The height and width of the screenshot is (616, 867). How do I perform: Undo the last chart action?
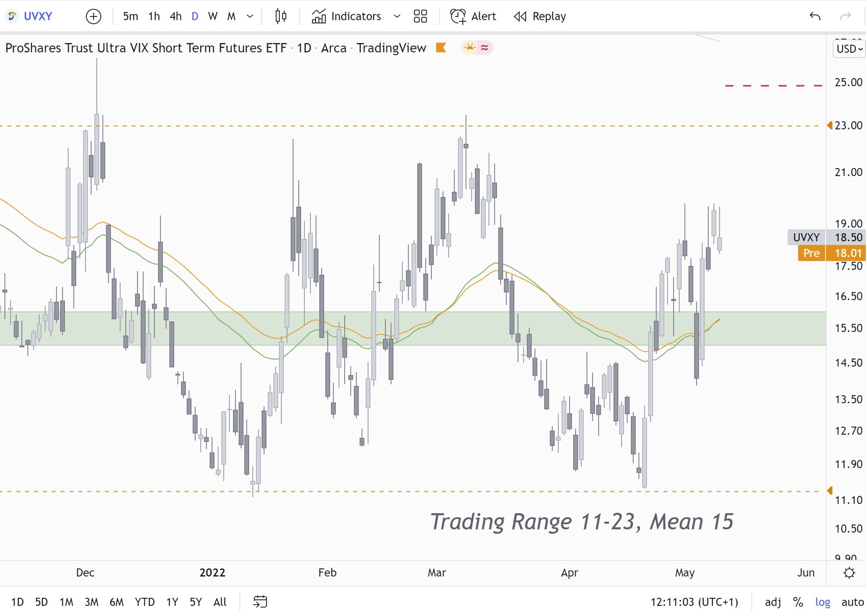point(815,16)
